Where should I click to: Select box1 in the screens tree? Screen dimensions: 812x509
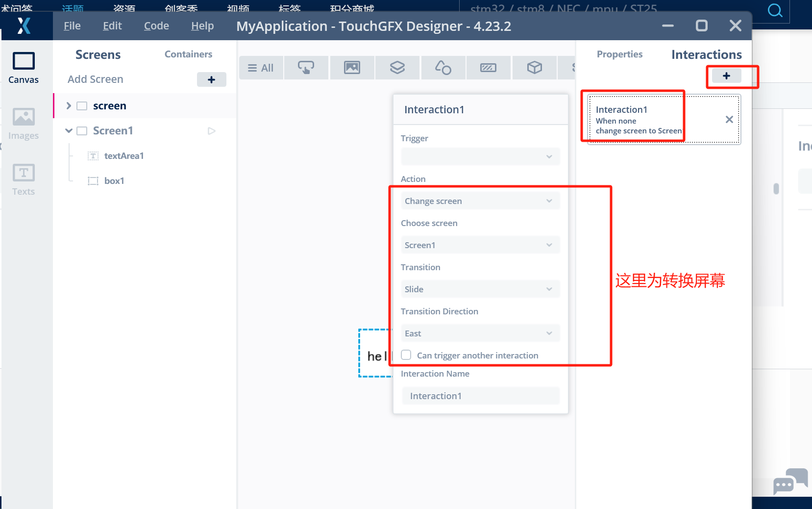114,181
